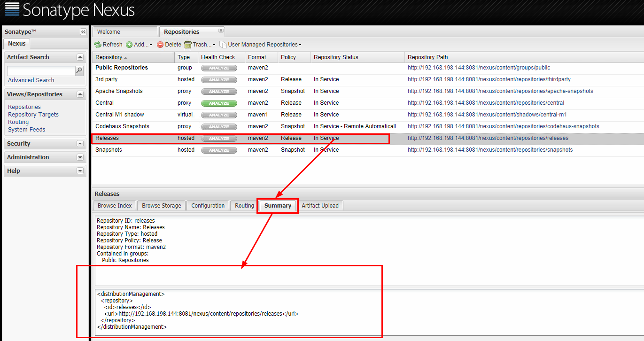The image size is (644, 341).
Task: Select the Central repository row
Action: click(x=368, y=103)
